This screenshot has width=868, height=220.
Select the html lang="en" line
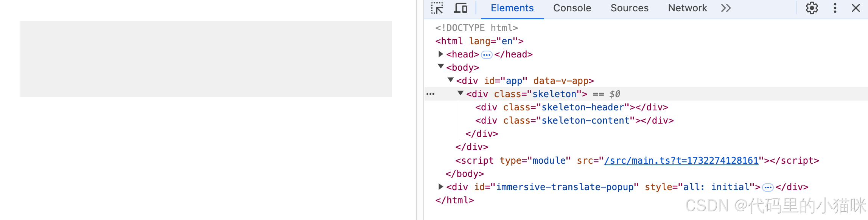[x=479, y=41]
